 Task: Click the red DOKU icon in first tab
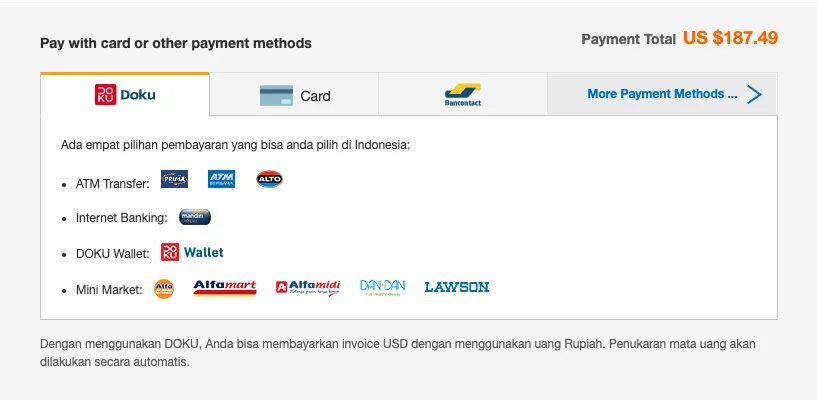105,94
